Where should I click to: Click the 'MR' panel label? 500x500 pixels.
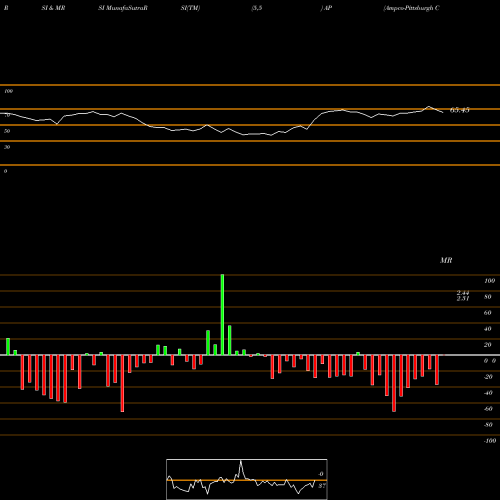pos(446,260)
